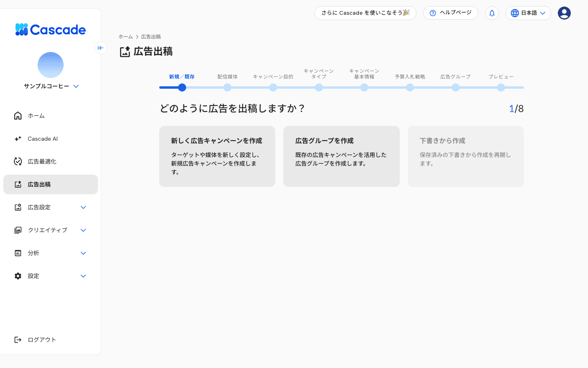Expand the 分析 submenu chevron
This screenshot has width=588, height=368.
click(x=83, y=253)
